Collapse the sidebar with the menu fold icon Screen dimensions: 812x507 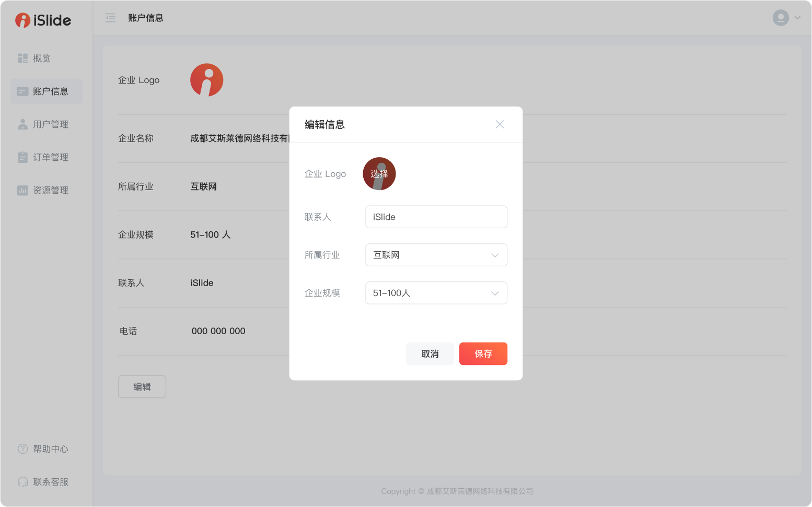pyautogui.click(x=110, y=18)
